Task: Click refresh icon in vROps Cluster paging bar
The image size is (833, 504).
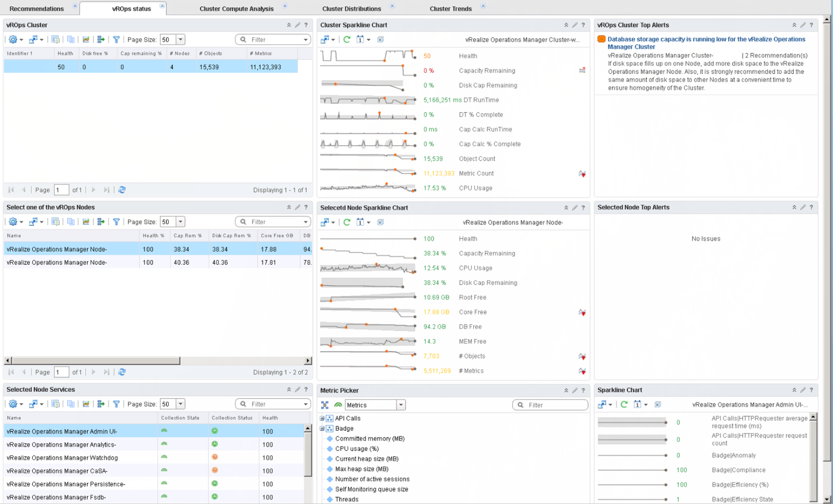Action: coord(122,190)
